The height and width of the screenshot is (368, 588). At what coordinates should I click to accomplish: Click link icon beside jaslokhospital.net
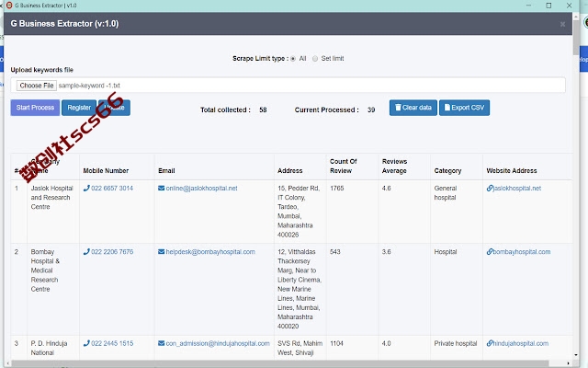(490, 188)
